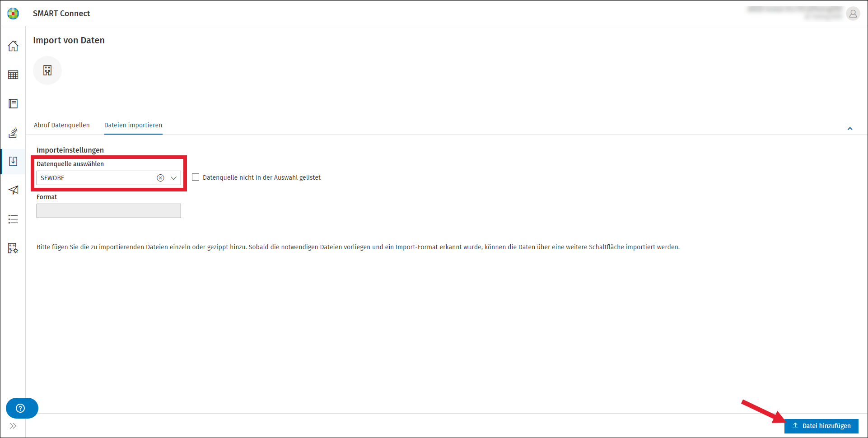Open the stamp-like sidebar icon

tap(13, 133)
